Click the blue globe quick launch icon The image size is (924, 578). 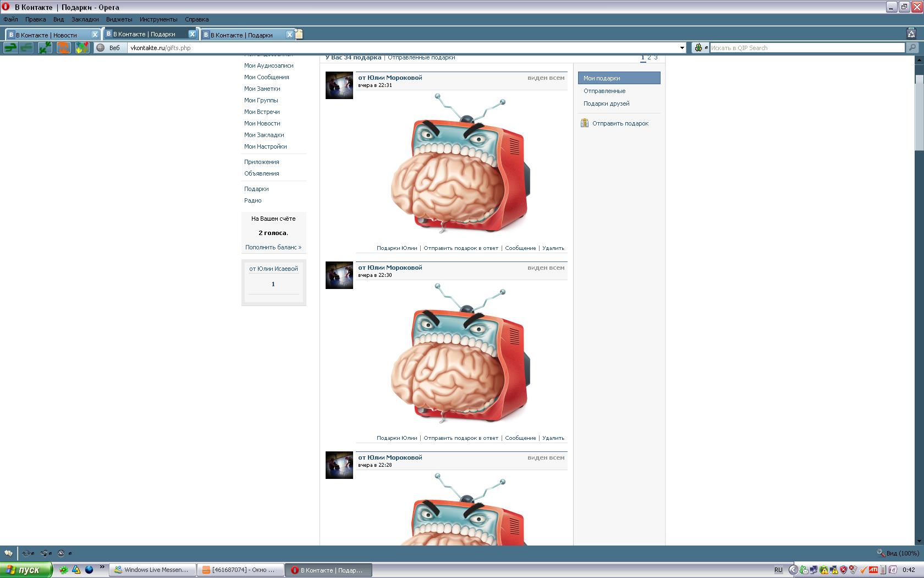(x=89, y=570)
